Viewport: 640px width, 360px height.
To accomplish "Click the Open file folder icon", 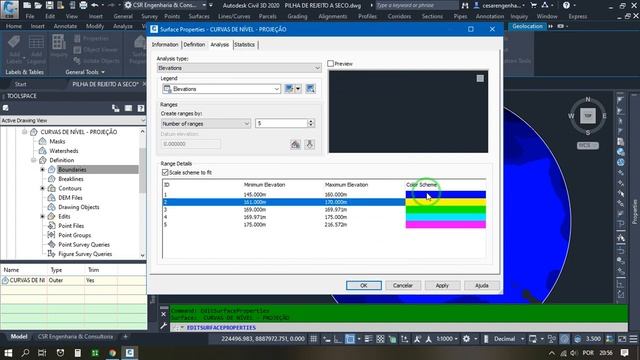I will 38,5.
